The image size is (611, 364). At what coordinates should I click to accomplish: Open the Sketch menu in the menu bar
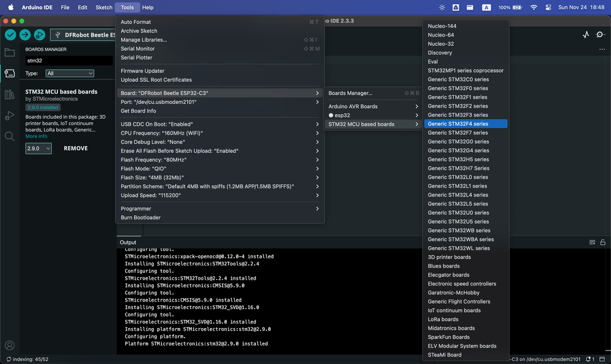(104, 7)
